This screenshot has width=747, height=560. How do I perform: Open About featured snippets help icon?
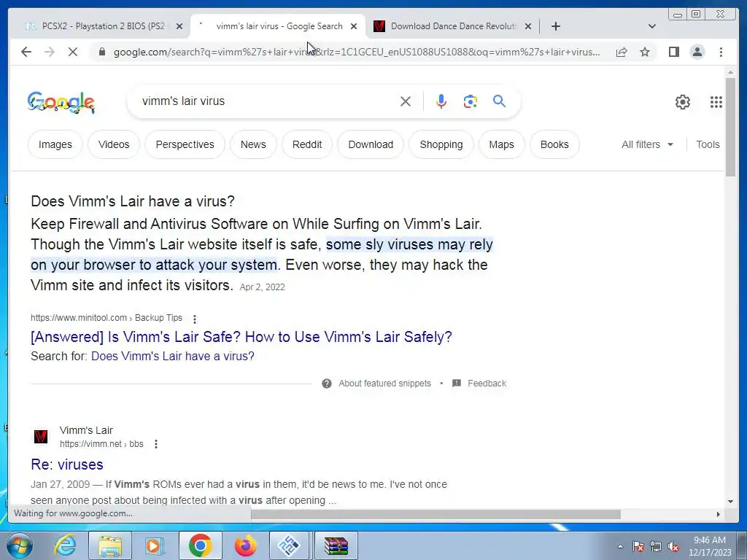[326, 384]
